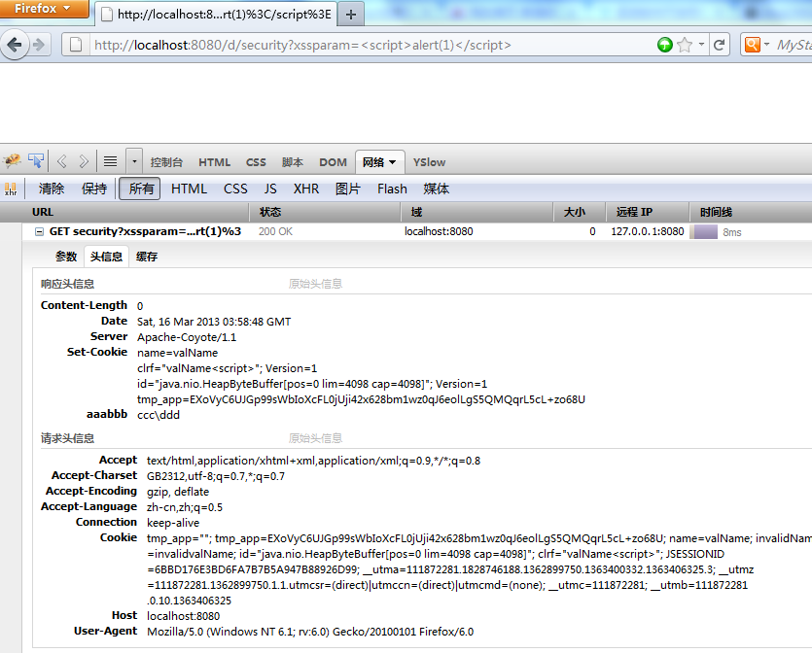Image resolution: width=812 pixels, height=653 pixels.
Task: Go forward to the next page
Action: [39, 45]
